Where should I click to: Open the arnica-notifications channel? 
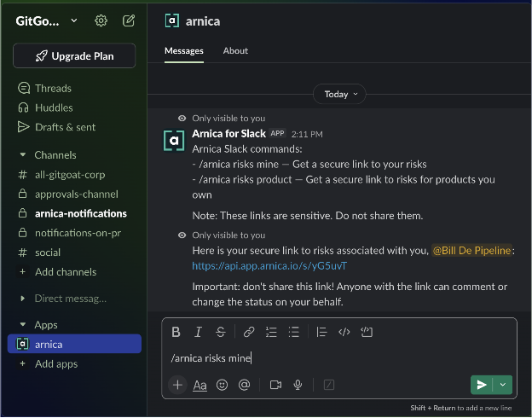coord(74,213)
